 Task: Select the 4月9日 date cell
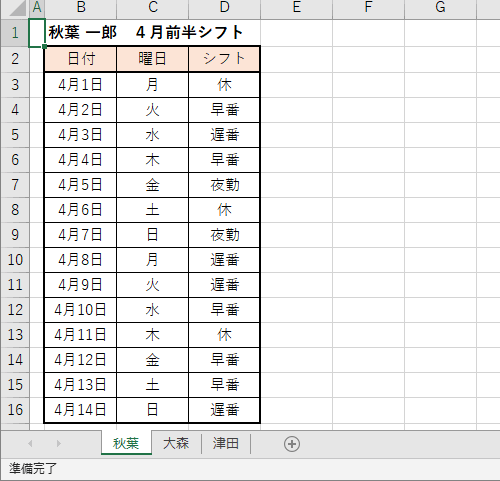(81, 285)
